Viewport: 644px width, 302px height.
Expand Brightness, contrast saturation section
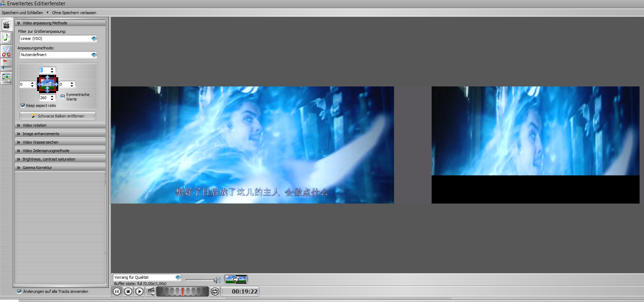60,159
